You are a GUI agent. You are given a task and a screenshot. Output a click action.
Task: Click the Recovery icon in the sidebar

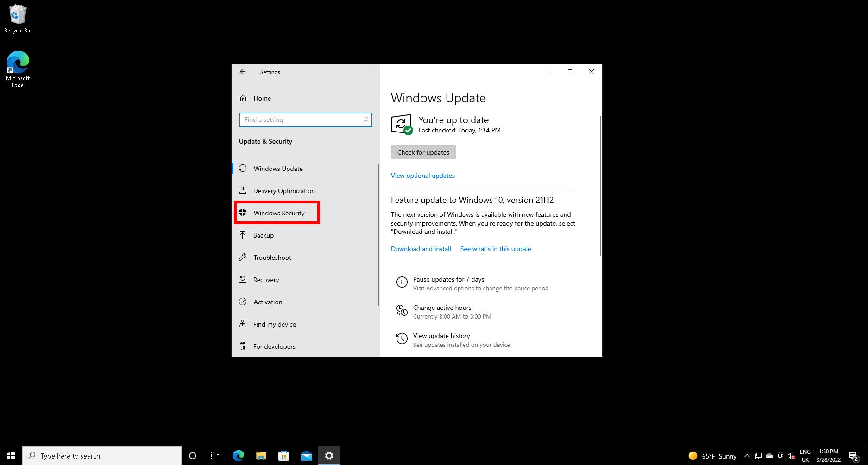pos(243,280)
